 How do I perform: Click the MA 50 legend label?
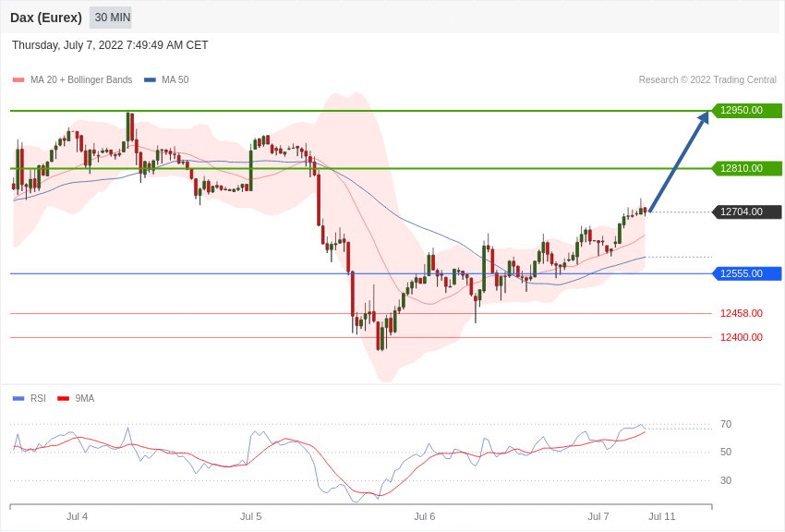175,80
